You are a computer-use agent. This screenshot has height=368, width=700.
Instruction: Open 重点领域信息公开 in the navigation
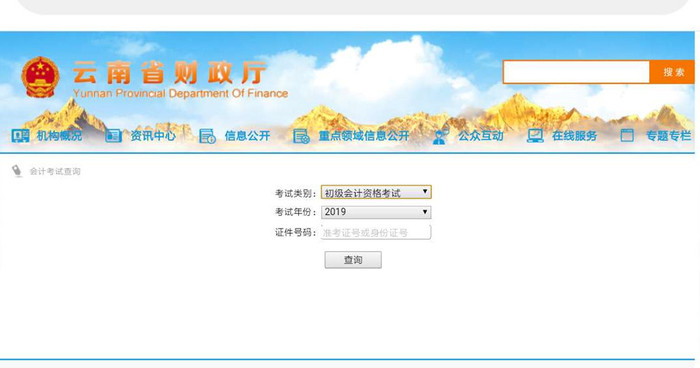coord(364,136)
